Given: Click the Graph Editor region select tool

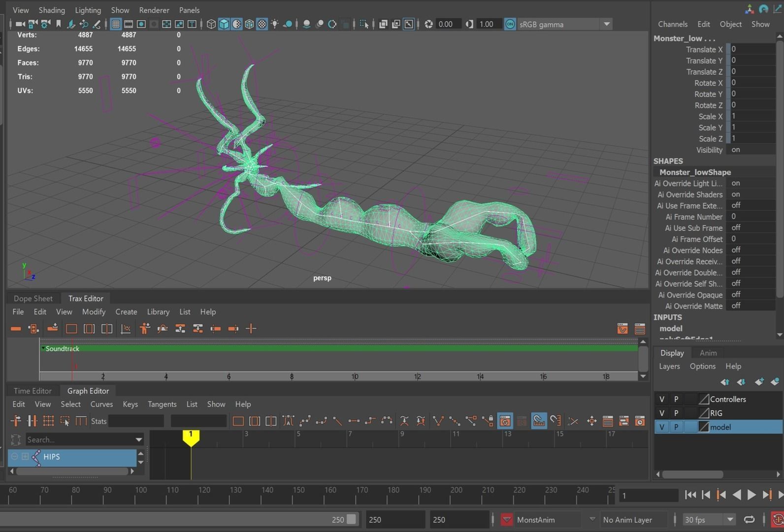Looking at the screenshot, I should pyautogui.click(x=65, y=421).
